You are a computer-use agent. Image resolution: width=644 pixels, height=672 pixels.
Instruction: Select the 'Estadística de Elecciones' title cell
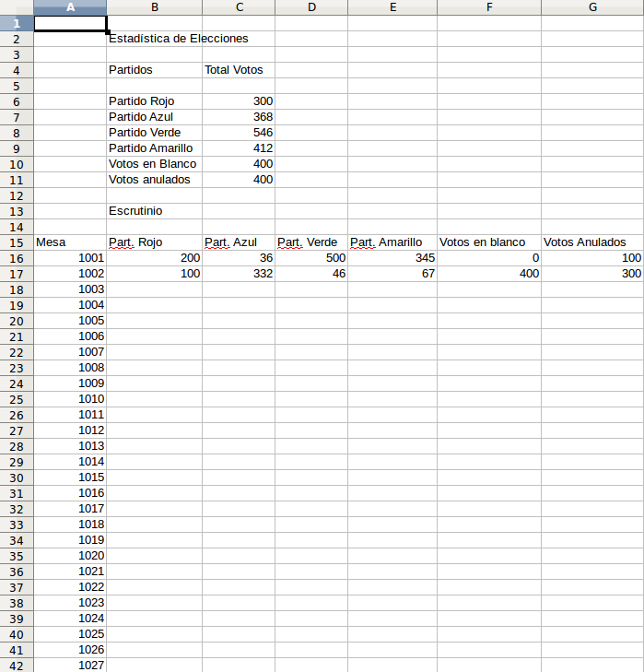[178, 39]
